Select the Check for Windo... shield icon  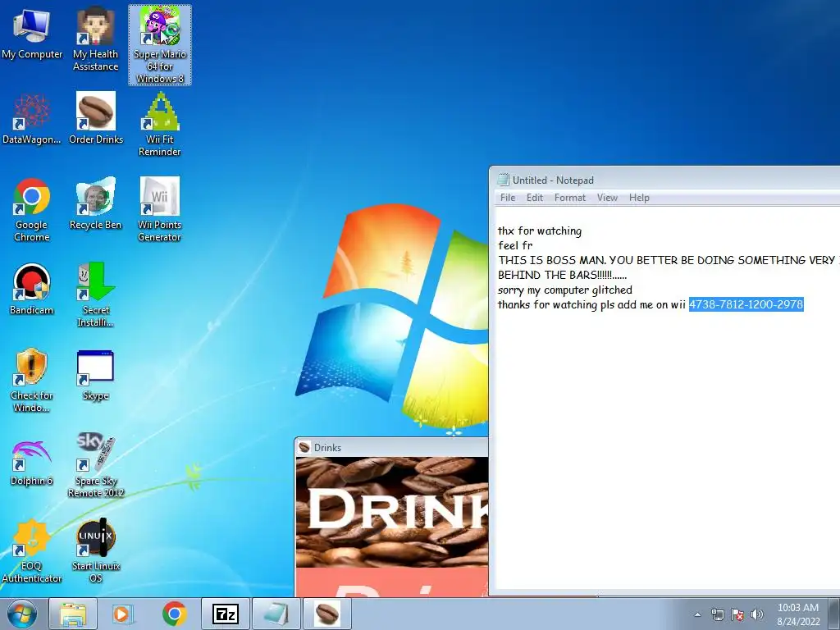(x=32, y=381)
